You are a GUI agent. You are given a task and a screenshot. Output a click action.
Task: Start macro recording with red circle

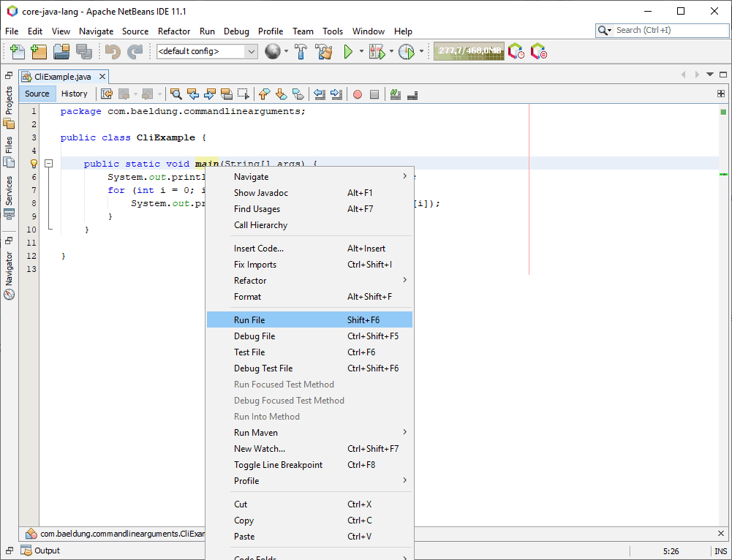[358, 94]
